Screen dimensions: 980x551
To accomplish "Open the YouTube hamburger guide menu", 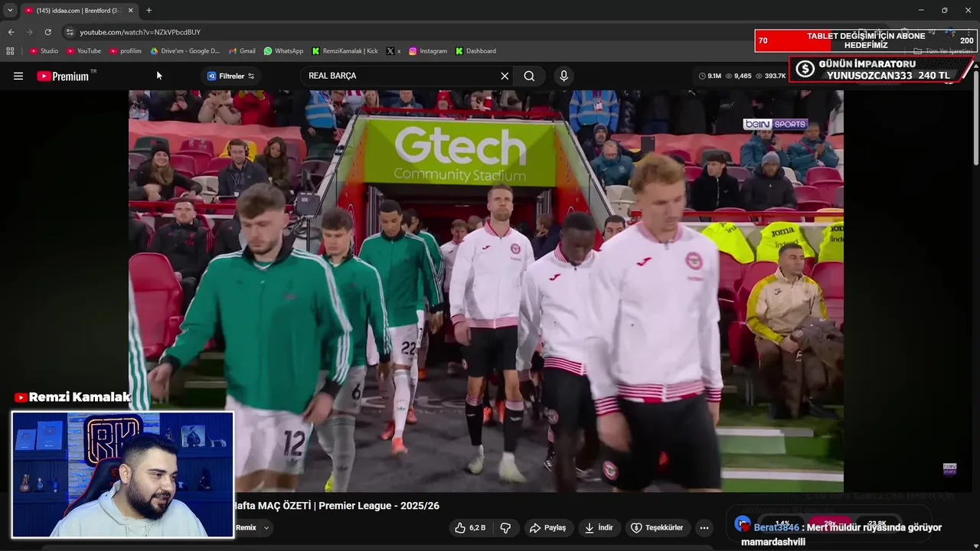I will (18, 76).
